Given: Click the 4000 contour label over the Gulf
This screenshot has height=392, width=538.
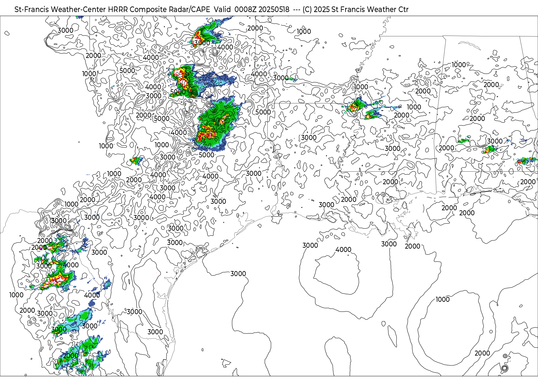Looking at the screenshot, I should tap(343, 249).
